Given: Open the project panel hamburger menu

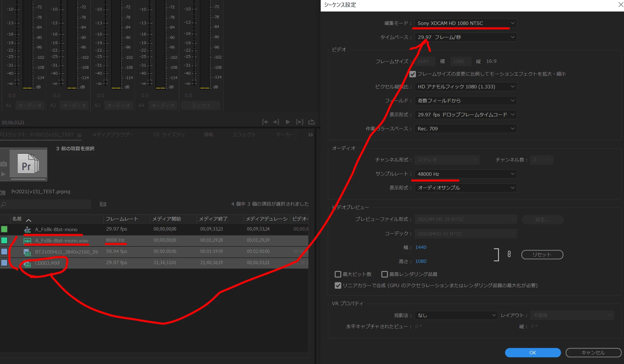Looking at the screenshot, I should 79,135.
